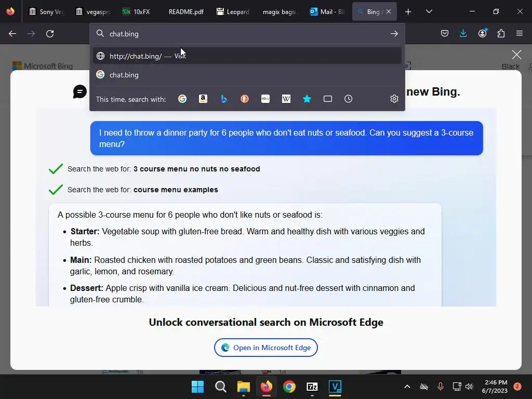Switch to the magix bagix tab
The width and height of the screenshot is (532, 399).
[280, 11]
